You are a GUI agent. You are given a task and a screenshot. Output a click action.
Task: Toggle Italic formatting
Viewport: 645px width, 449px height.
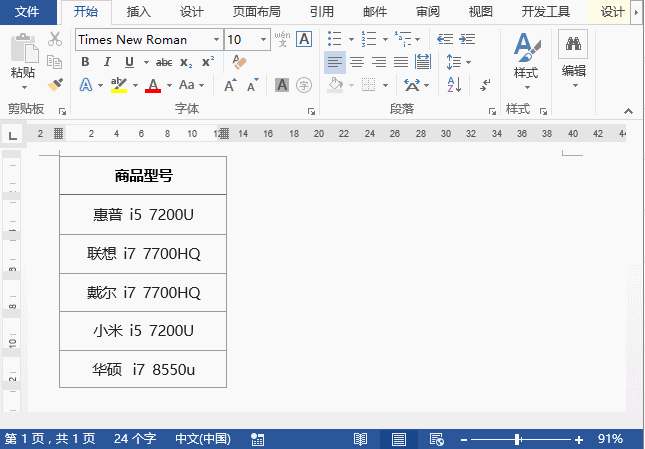click(106, 62)
